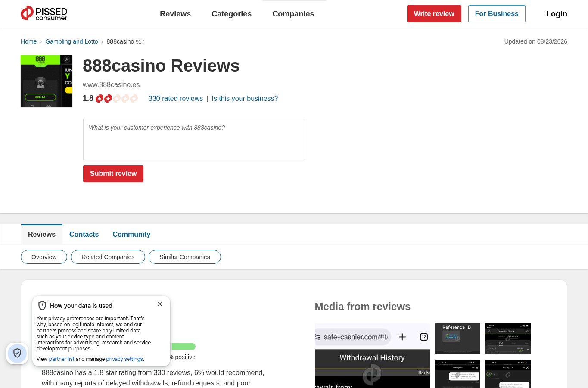This screenshot has height=388, width=588.
Task: Click Is this your business link
Action: (x=245, y=99)
